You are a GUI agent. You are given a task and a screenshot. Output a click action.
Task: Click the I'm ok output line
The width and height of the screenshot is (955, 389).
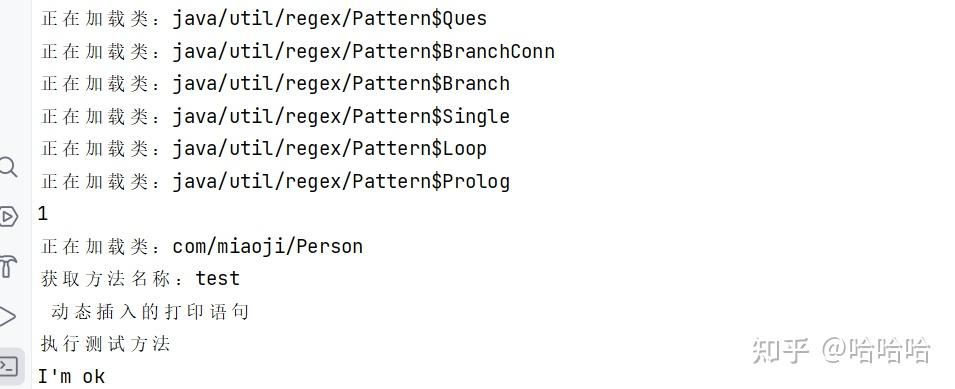pos(72,377)
